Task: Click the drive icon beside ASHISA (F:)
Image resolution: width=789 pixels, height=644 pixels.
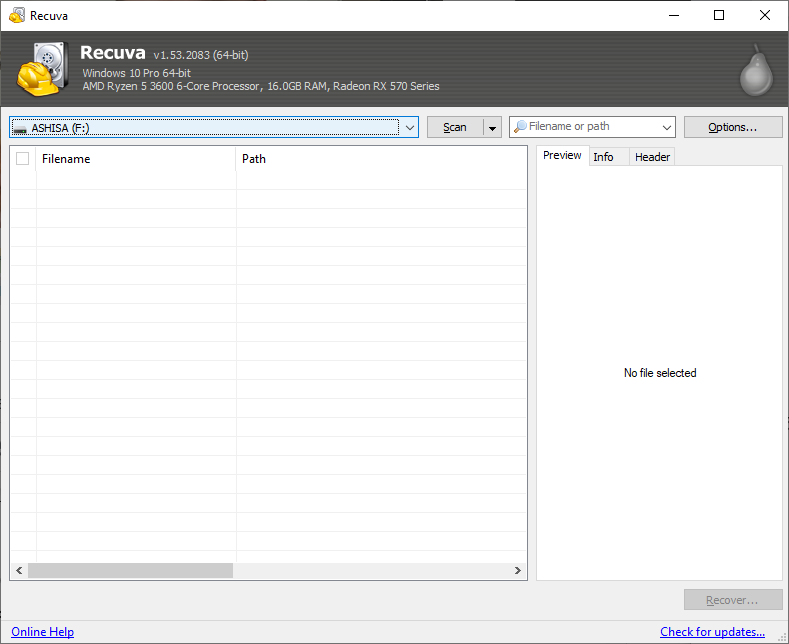Action: (x=20, y=129)
